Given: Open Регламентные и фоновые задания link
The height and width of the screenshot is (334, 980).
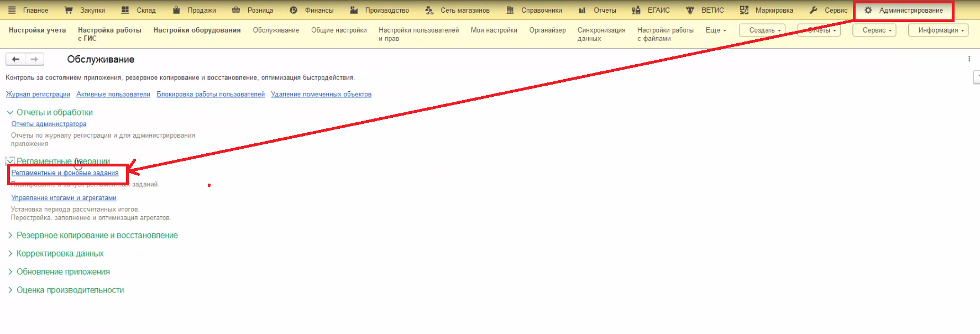Looking at the screenshot, I should pyautogui.click(x=65, y=173).
